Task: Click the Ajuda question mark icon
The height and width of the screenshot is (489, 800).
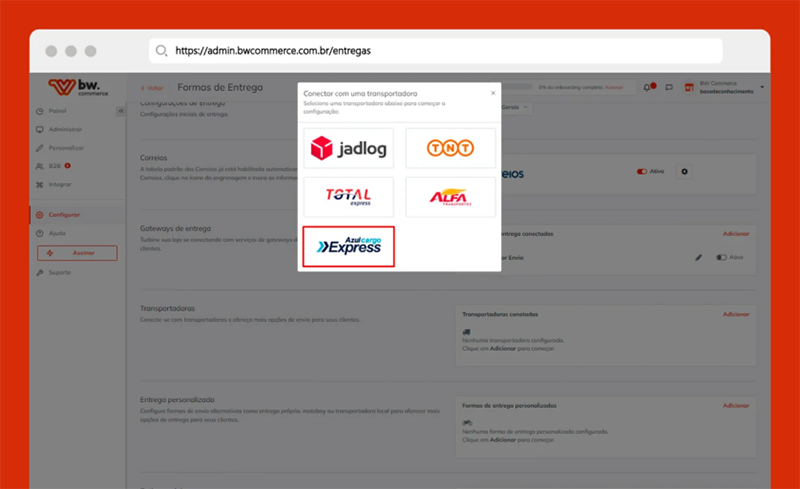Action: point(39,233)
